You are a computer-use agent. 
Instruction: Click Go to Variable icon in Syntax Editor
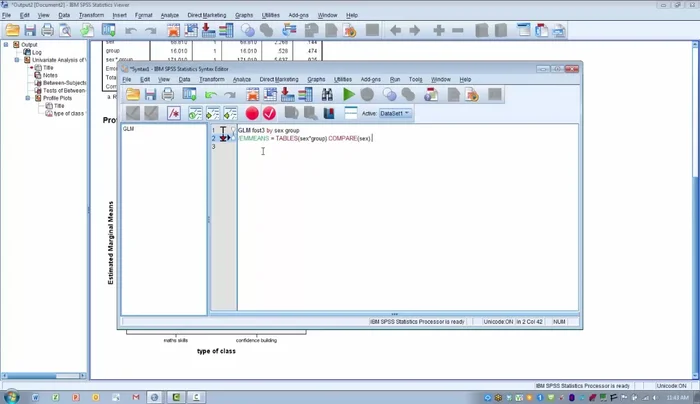[288, 94]
